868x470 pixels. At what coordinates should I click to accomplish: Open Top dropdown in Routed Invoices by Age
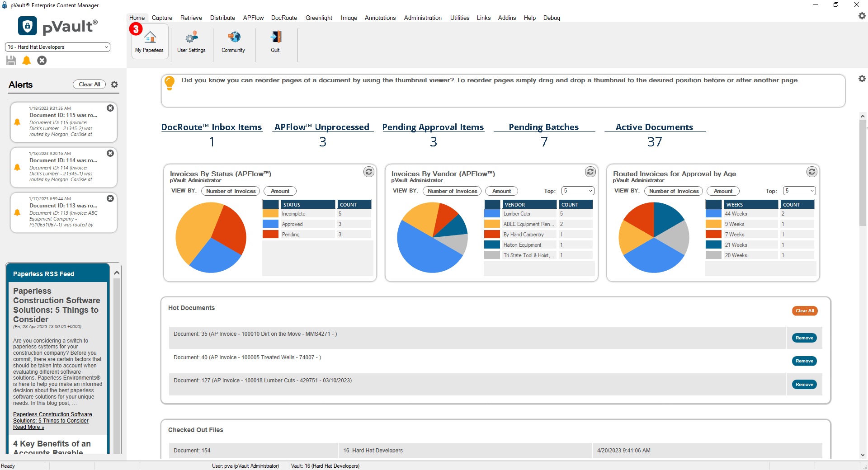pos(799,191)
